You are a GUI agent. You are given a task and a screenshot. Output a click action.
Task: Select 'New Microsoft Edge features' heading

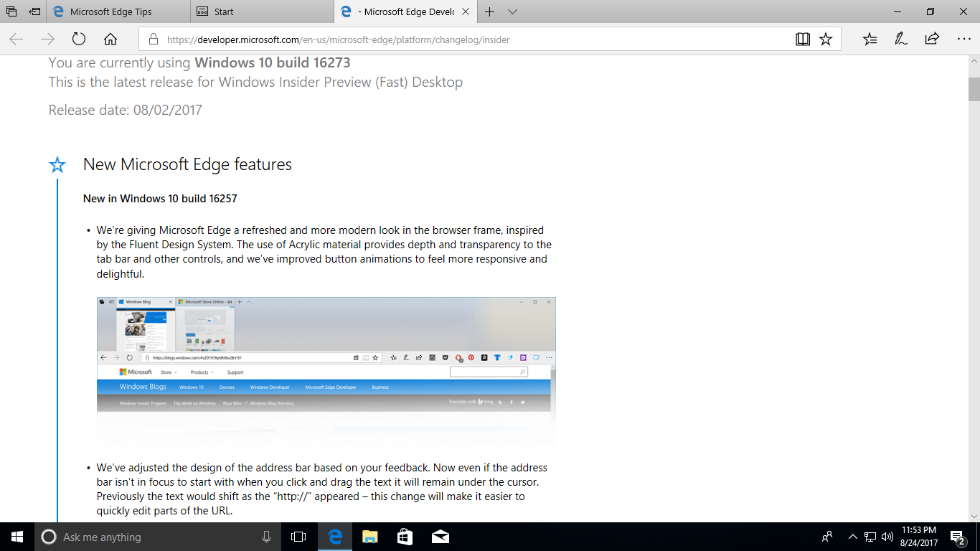[187, 164]
